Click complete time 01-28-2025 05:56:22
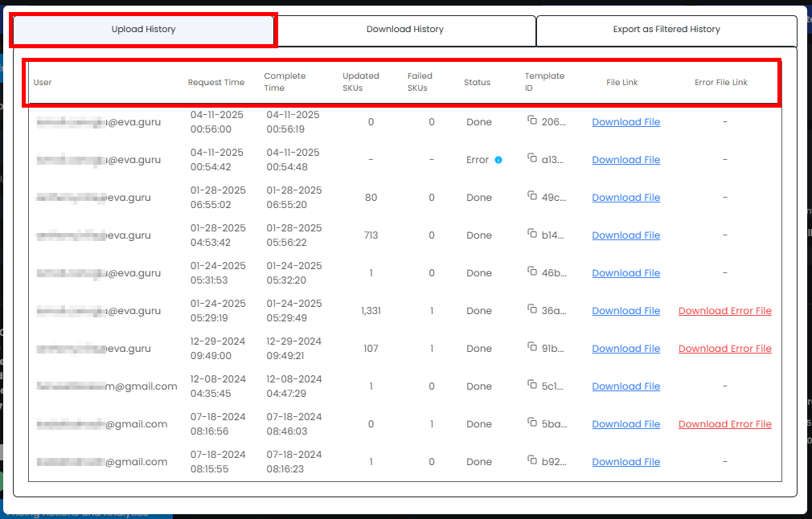The height and width of the screenshot is (519, 812). 294,235
